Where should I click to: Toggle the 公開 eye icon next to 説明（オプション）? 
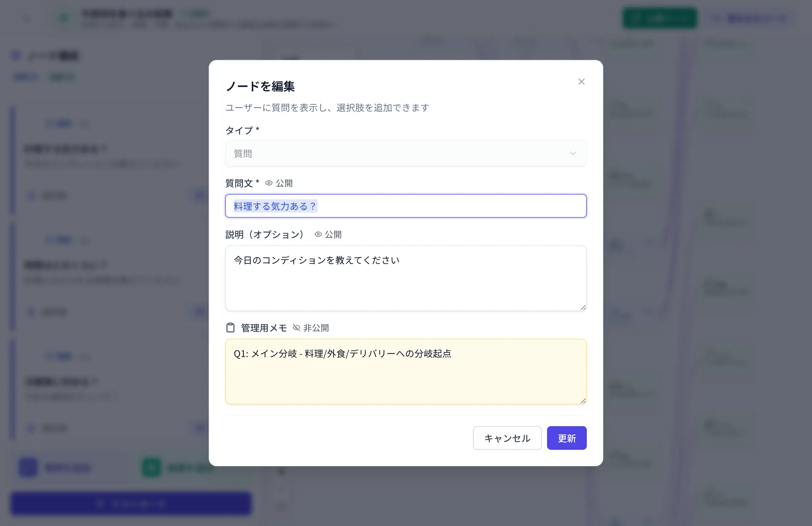pos(318,234)
